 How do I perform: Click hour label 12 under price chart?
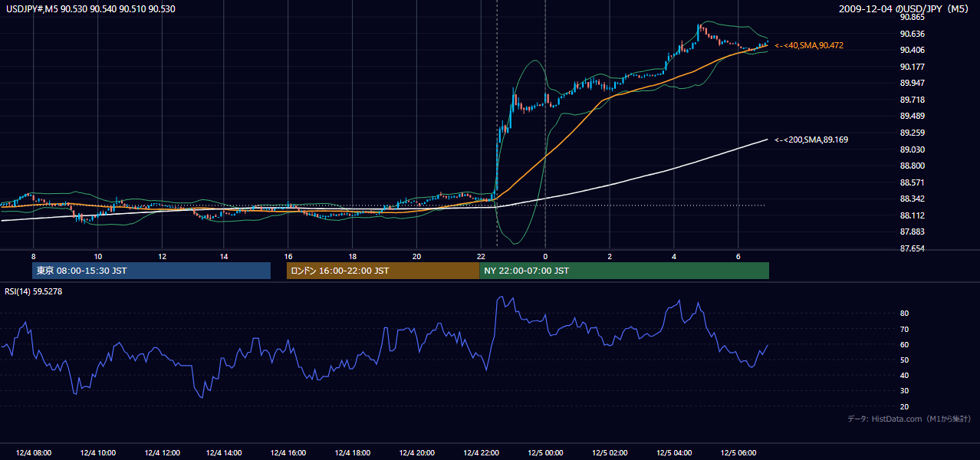(162, 256)
